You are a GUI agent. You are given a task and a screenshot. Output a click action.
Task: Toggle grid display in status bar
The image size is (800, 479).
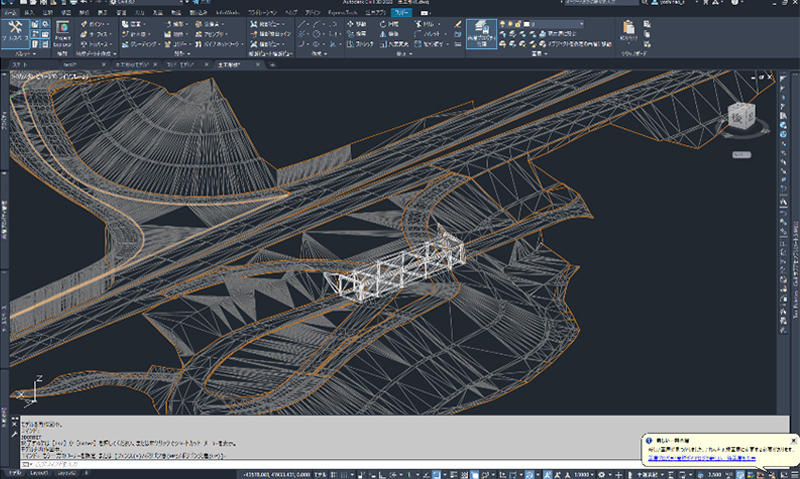click(334, 474)
